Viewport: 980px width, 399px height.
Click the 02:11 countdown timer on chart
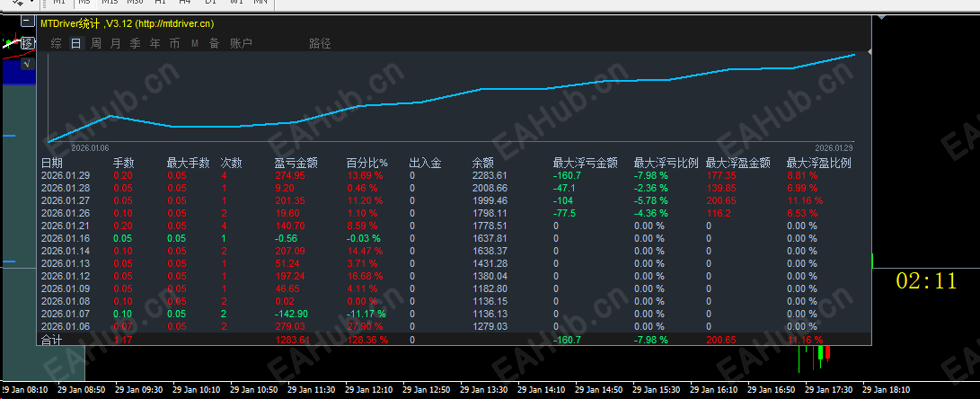926,280
